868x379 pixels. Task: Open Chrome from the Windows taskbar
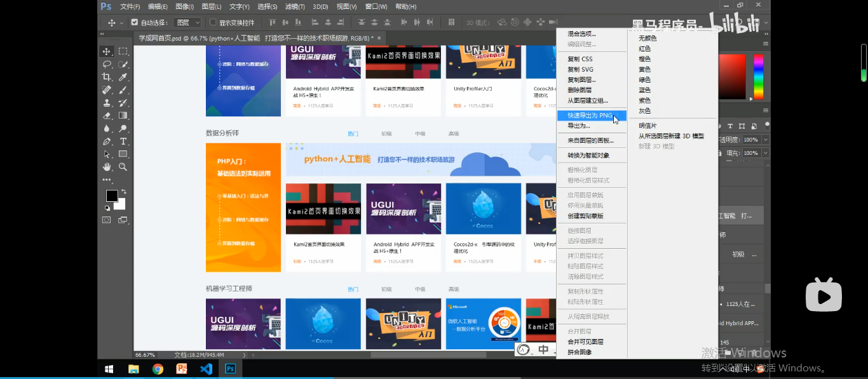coord(158,369)
